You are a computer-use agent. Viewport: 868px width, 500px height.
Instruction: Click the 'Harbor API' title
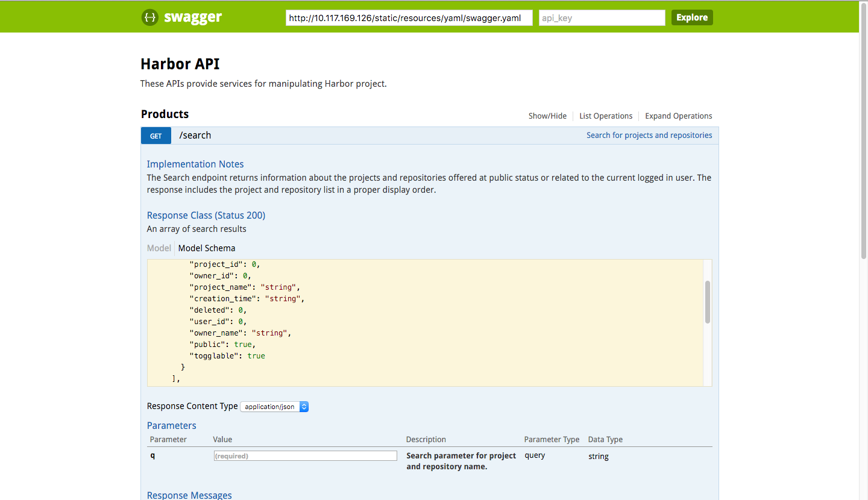click(180, 64)
